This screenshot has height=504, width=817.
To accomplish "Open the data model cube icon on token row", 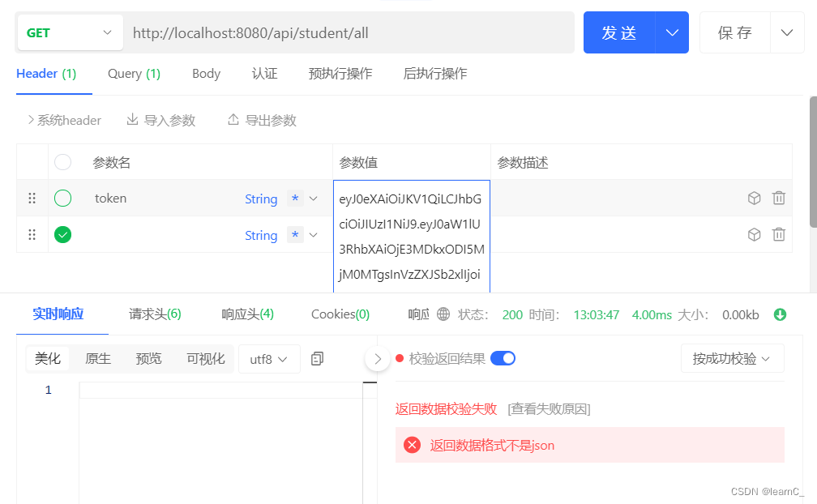I will [754, 198].
